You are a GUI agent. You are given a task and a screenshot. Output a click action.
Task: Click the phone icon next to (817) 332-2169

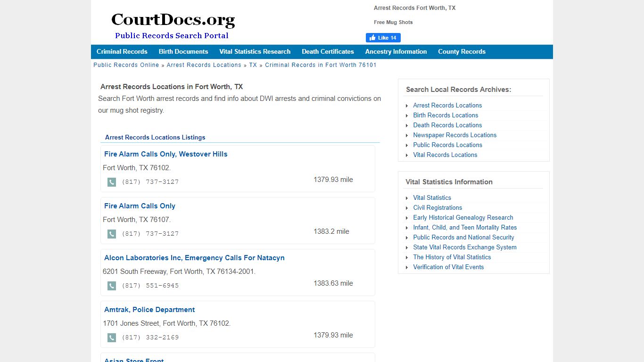pos(112,337)
